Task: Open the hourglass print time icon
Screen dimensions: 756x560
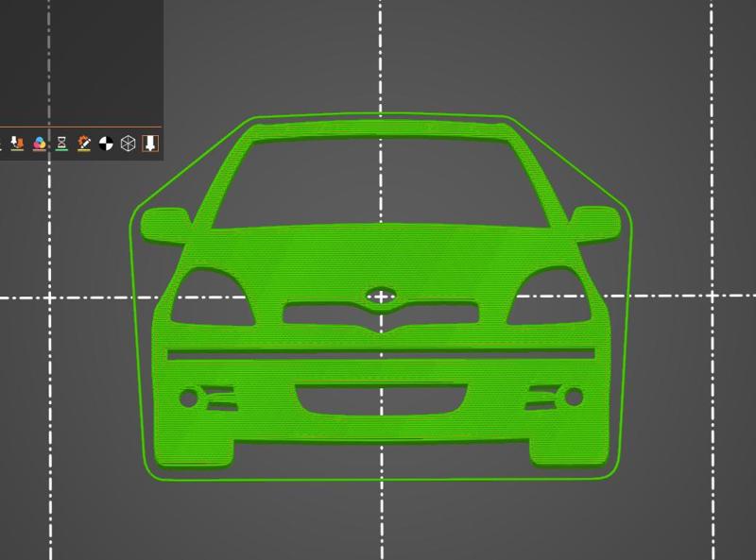Action: point(61,144)
